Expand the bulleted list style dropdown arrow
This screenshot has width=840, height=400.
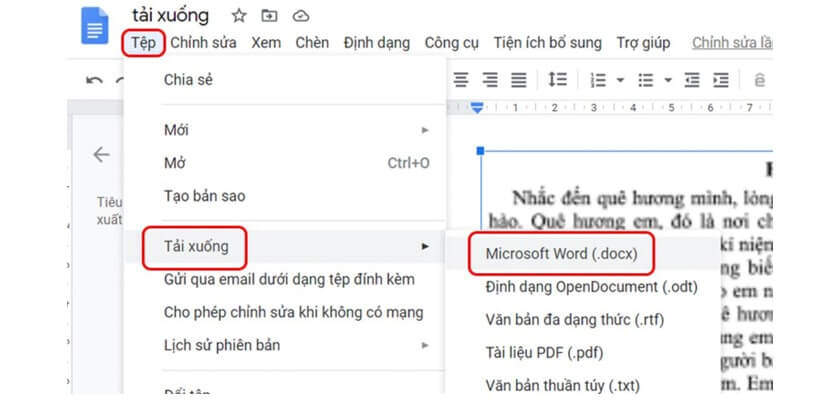[x=667, y=80]
